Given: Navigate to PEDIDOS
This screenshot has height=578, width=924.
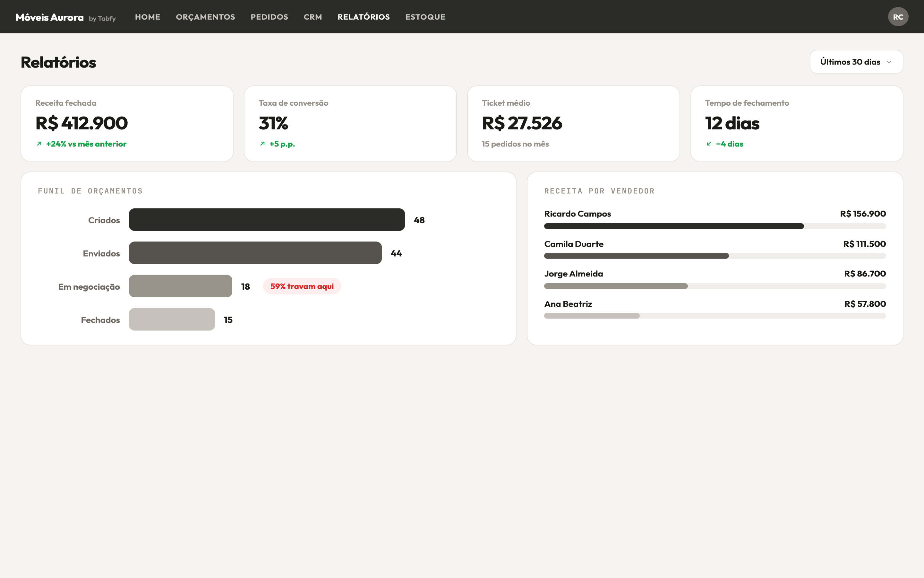Looking at the screenshot, I should pyautogui.click(x=269, y=17).
